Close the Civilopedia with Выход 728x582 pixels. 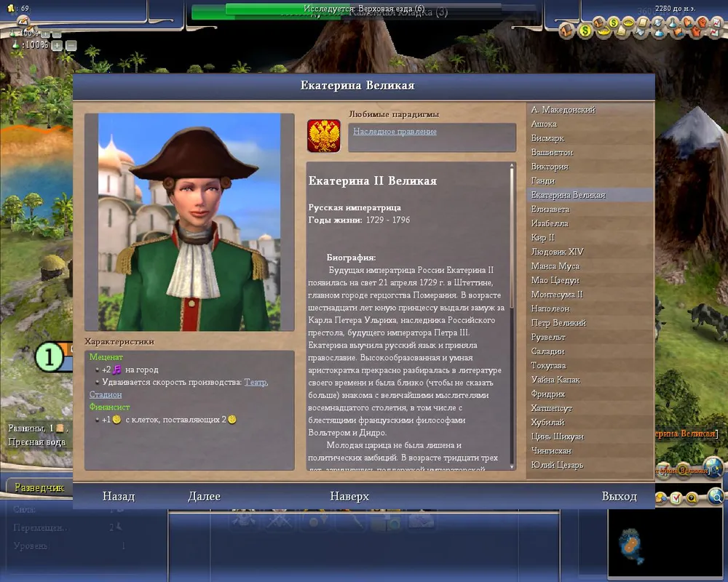coord(620,496)
